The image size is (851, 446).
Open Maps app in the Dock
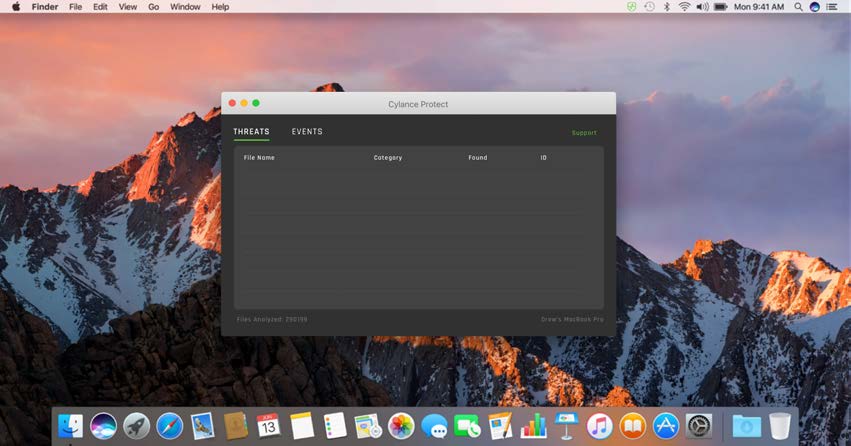[368, 425]
